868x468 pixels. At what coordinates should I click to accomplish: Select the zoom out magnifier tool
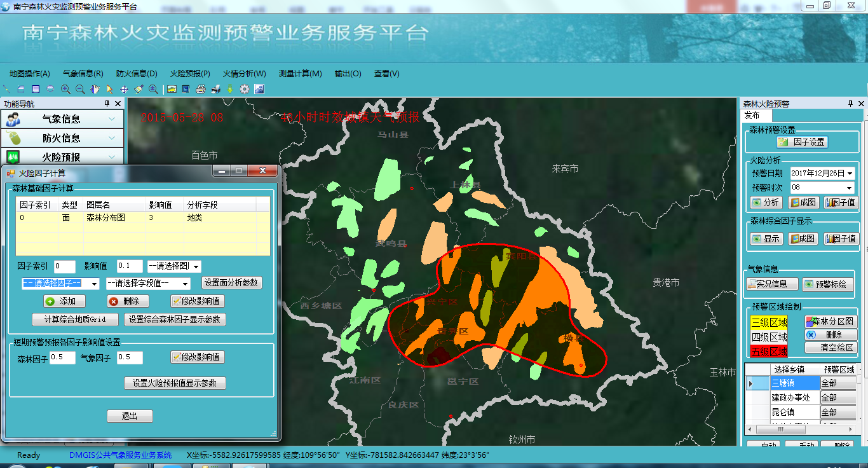point(80,90)
